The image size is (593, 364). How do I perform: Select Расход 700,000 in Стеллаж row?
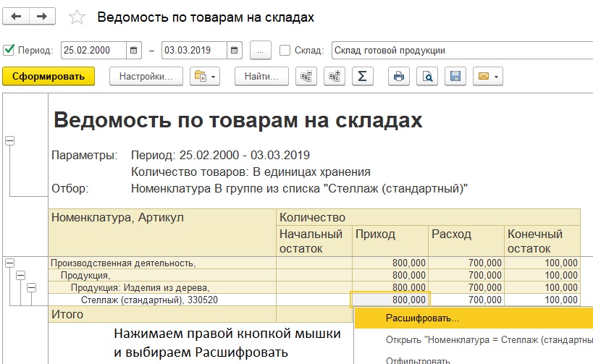pyautogui.click(x=466, y=300)
